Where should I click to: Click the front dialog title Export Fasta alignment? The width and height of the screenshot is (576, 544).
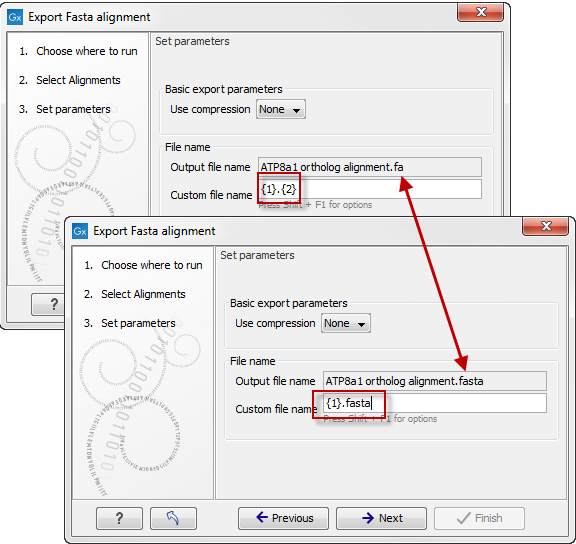tap(154, 231)
